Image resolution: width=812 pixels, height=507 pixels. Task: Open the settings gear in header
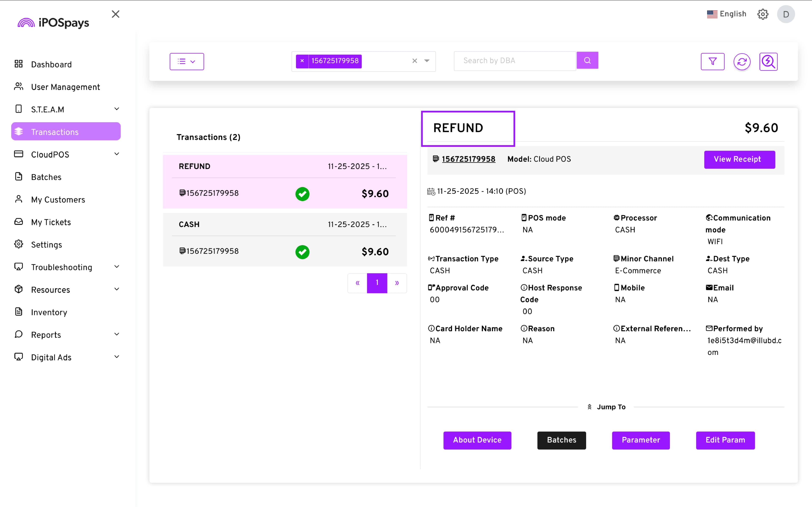(x=763, y=14)
